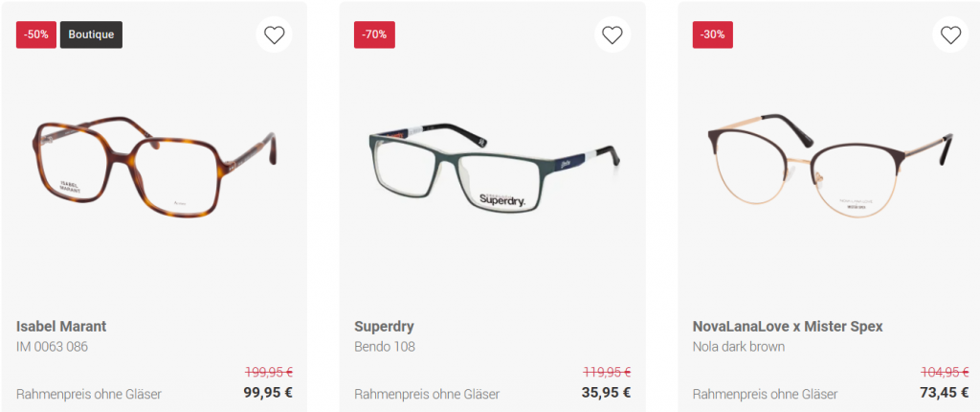The image size is (980, 412).
Task: Click the 99,95 € sale price
Action: [268, 392]
